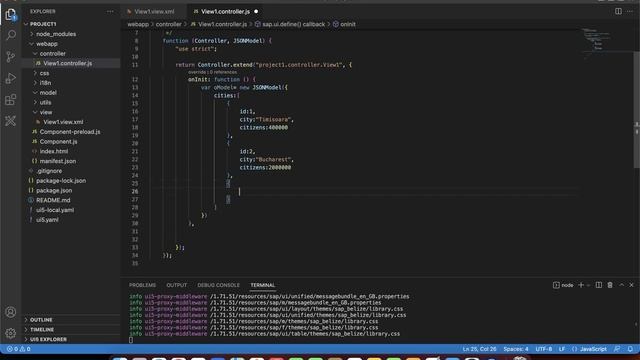Open View1.view.xml in file tree
This screenshot has height=360, width=640.
(x=63, y=122)
